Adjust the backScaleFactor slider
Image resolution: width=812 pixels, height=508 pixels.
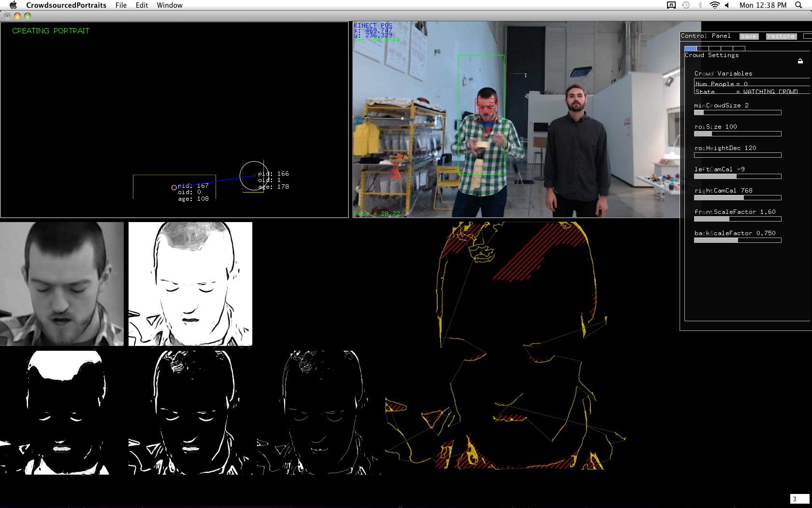click(738, 240)
